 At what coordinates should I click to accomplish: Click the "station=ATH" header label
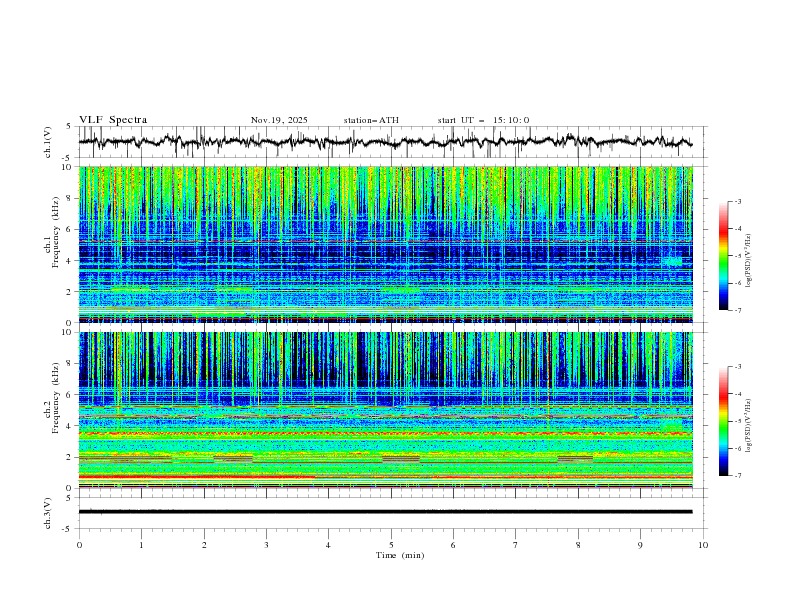click(371, 120)
